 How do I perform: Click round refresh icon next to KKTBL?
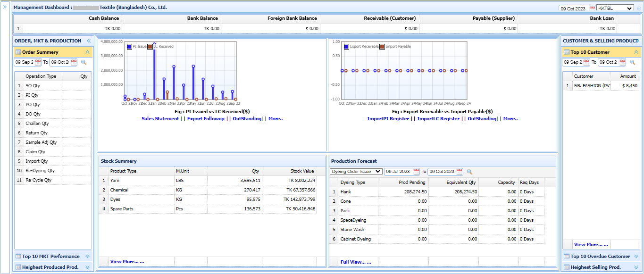tap(639, 8)
